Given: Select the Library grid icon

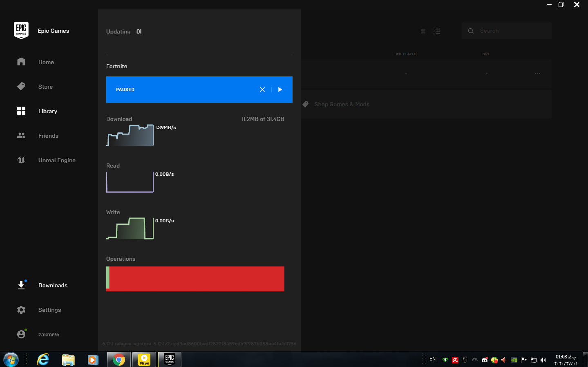Looking at the screenshot, I should click(x=21, y=111).
